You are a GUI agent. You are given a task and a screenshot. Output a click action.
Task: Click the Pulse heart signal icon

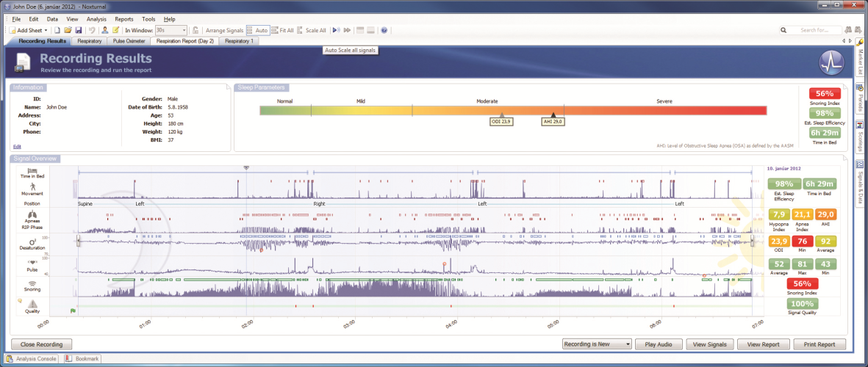tap(32, 261)
